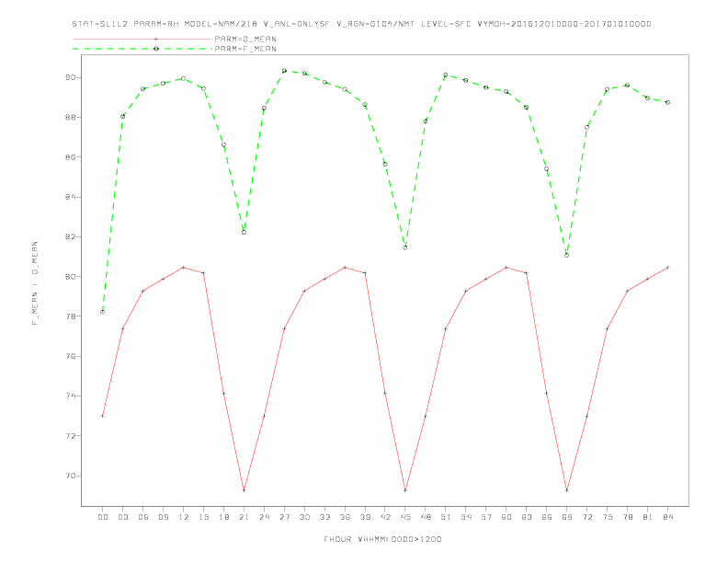
Task: Click the FHOUR VHHMM:0000>1200 axis label
Action: (382, 539)
